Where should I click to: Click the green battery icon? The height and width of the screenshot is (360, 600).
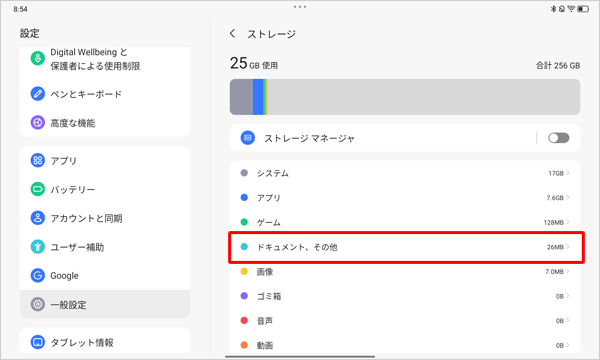38,189
